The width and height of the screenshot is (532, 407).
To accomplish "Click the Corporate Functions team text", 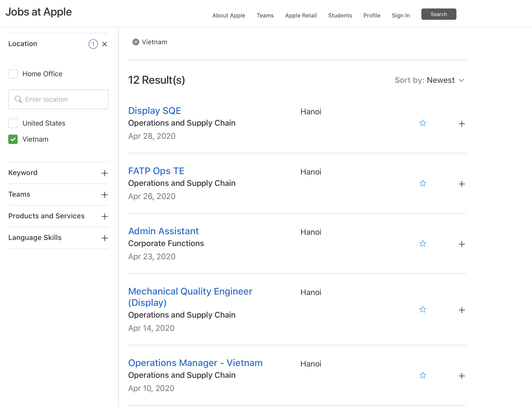I will [x=166, y=243].
